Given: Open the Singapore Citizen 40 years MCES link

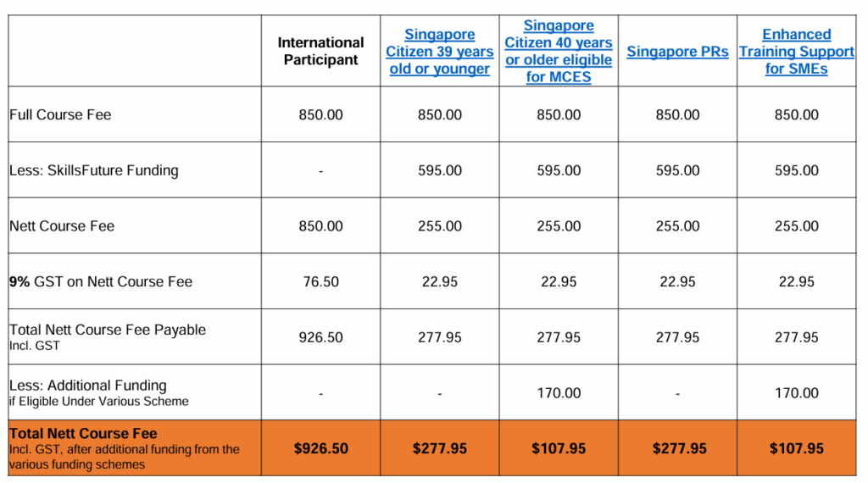Looking at the screenshot, I should click(559, 52).
